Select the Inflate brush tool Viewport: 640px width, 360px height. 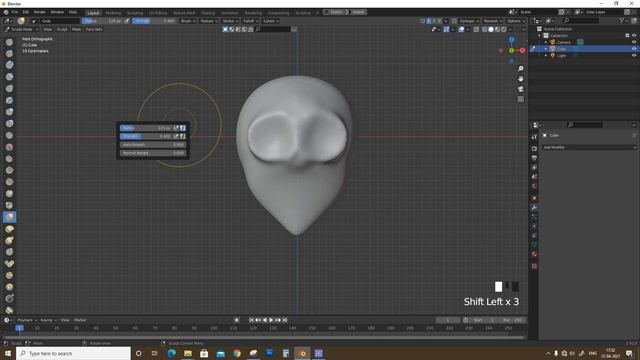click(x=9, y=112)
